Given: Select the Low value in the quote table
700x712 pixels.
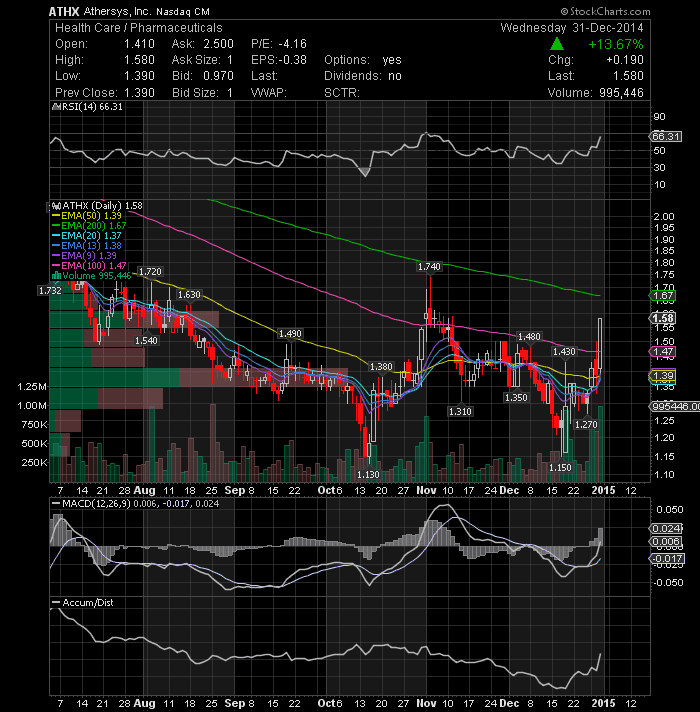Looking at the screenshot, I should [x=139, y=76].
